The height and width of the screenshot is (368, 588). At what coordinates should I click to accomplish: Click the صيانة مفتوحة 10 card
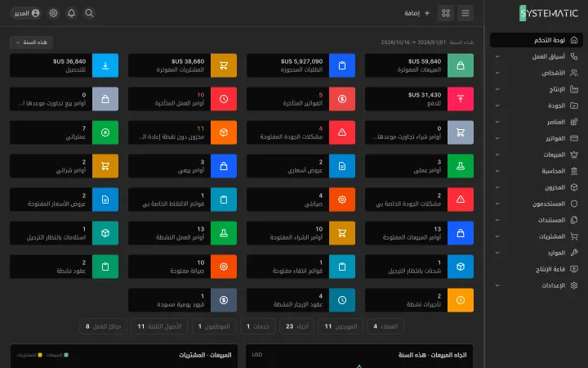coord(182,267)
